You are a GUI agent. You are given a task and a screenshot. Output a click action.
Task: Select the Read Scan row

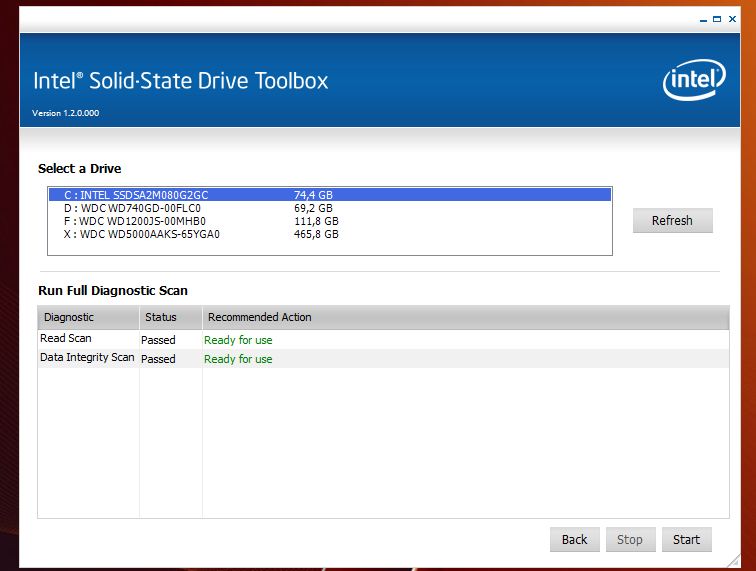click(383, 340)
